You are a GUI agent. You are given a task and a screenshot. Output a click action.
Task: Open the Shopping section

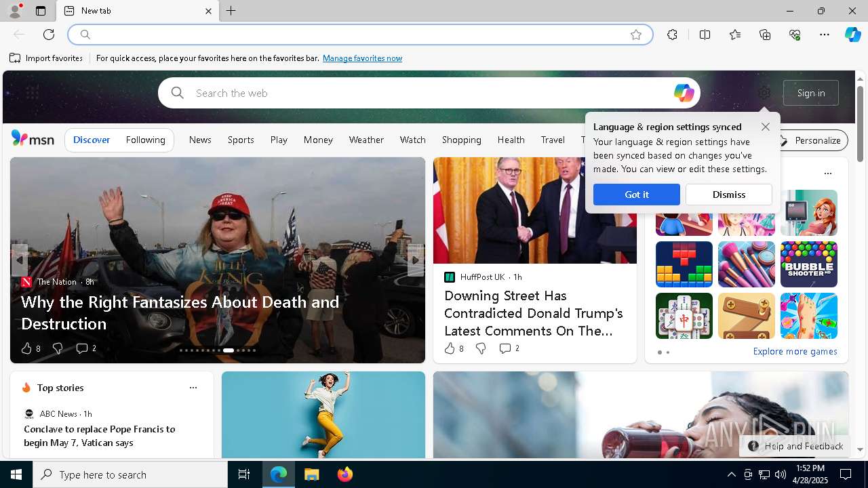click(x=461, y=140)
